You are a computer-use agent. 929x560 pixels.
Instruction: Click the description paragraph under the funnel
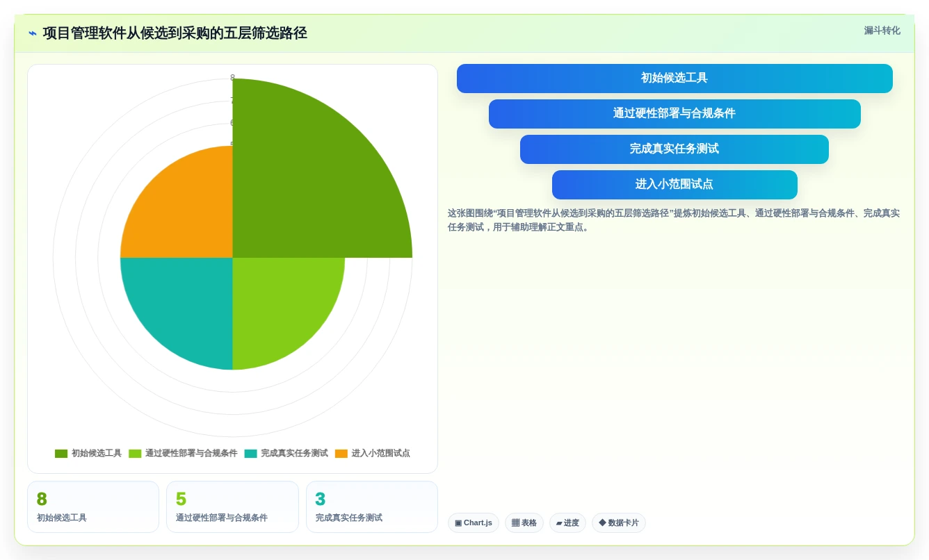click(674, 220)
